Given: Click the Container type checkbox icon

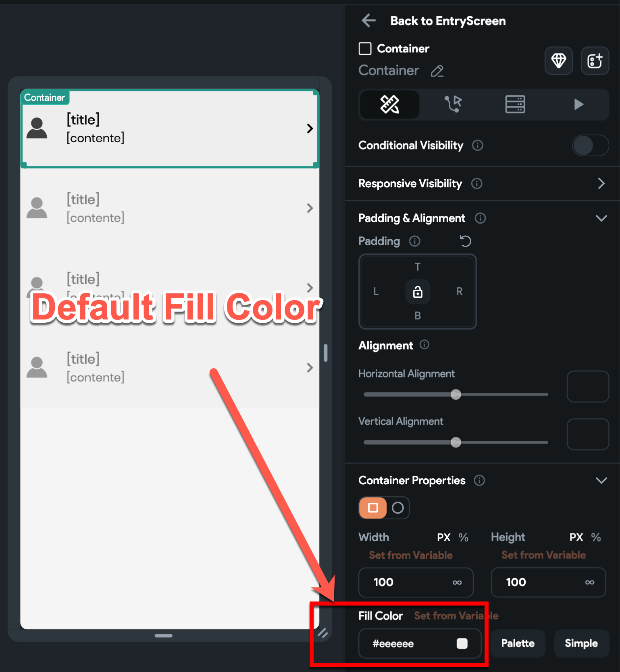Looking at the screenshot, I should pos(365,49).
